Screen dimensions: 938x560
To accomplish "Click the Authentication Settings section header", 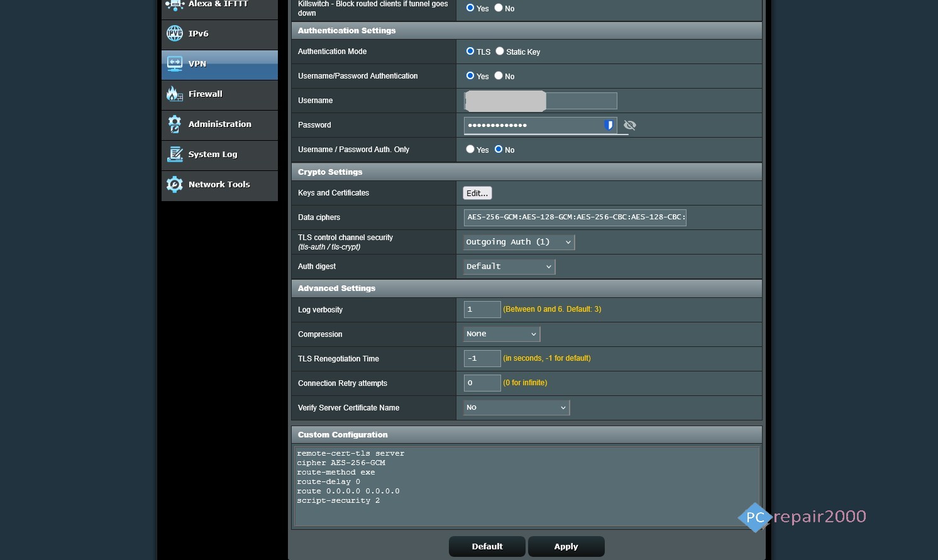I will (526, 30).
